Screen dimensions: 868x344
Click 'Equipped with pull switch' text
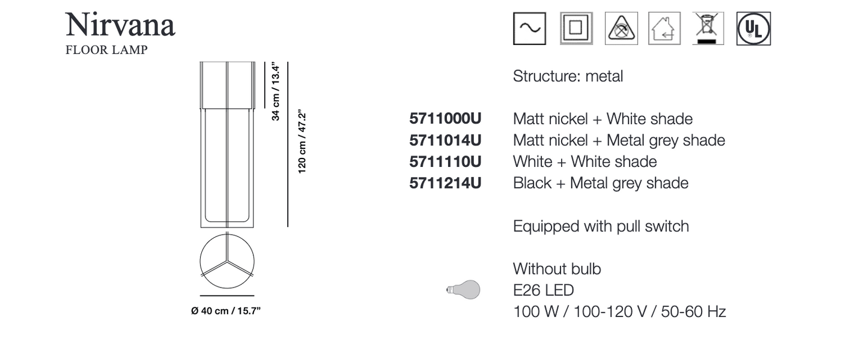pyautogui.click(x=601, y=226)
